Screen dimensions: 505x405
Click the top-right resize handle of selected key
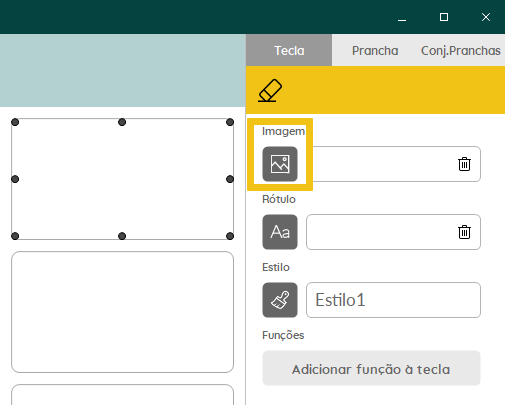pos(230,122)
